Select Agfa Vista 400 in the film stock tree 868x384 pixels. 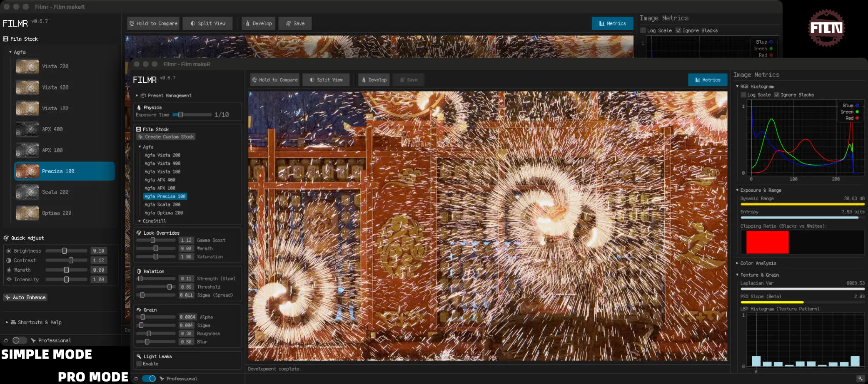pos(162,164)
